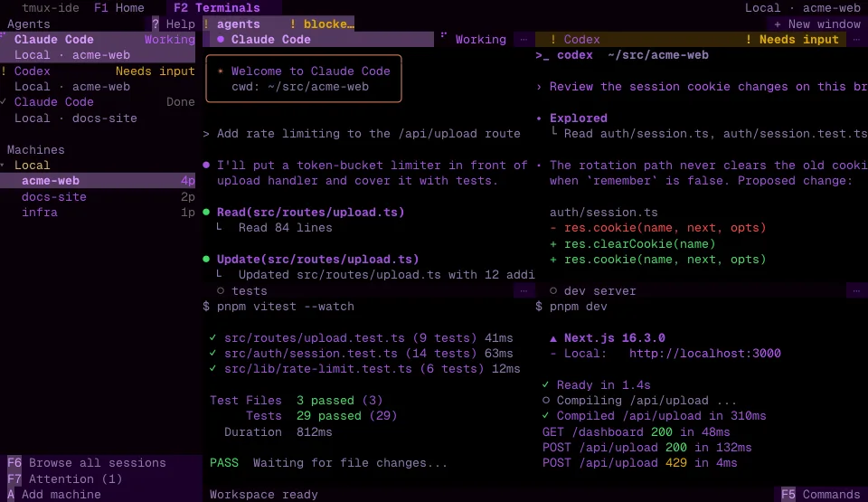Click the Claude Code pane title

coord(270,39)
